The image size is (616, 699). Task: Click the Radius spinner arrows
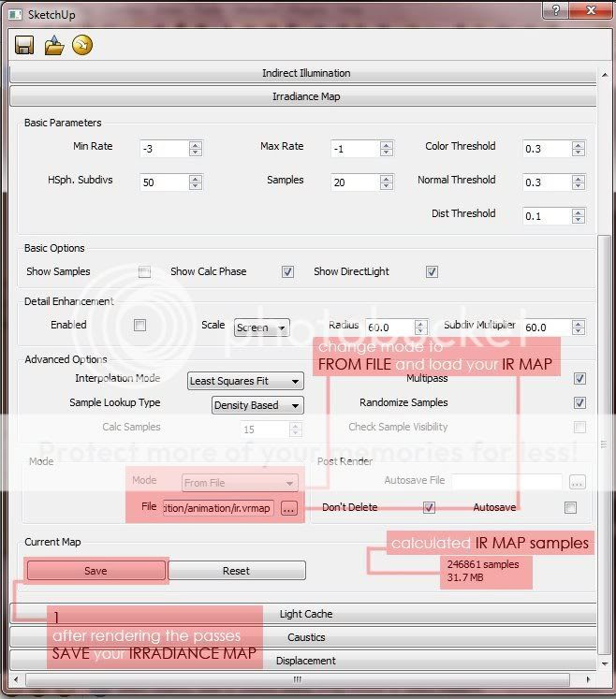pos(420,328)
